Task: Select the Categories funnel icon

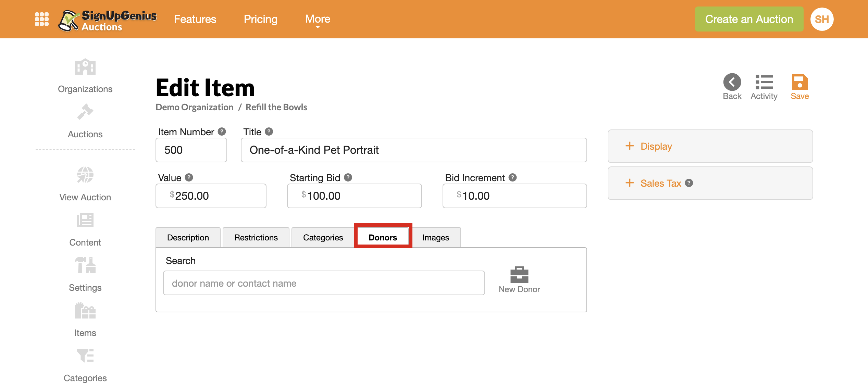Action: point(85,356)
